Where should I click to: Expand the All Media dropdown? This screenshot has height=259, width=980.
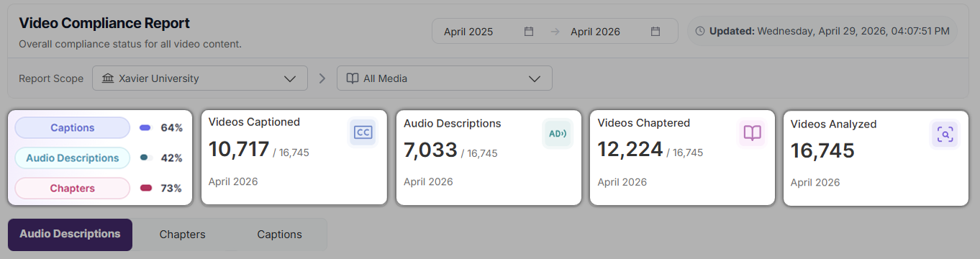click(x=445, y=78)
